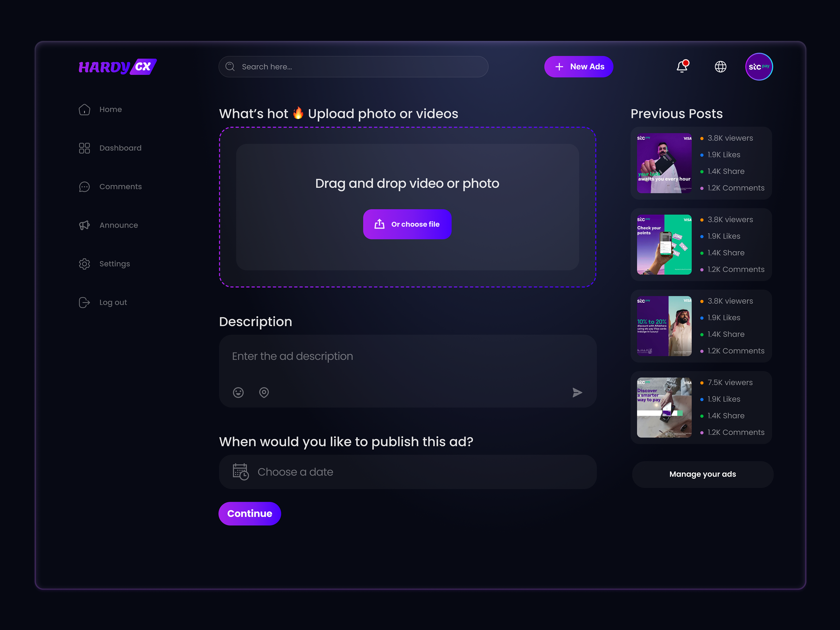Click the calendar icon in the date field
Viewport: 840px width, 630px height.
pyautogui.click(x=240, y=472)
